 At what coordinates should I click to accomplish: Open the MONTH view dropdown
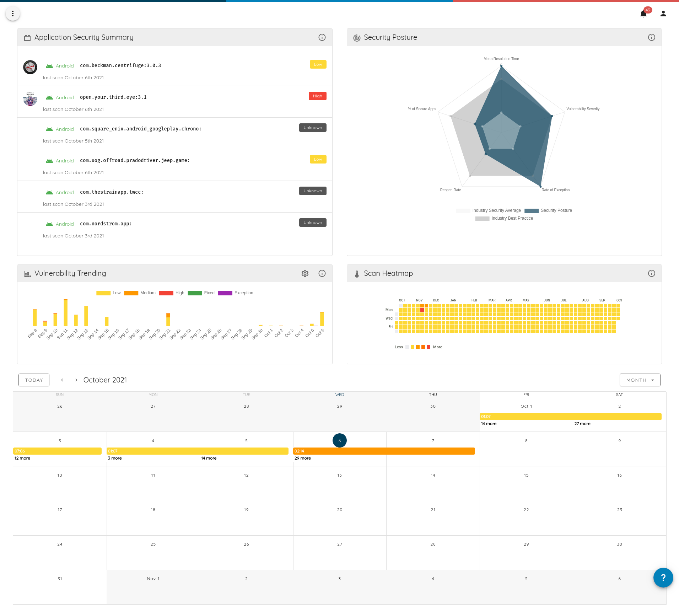[640, 380]
